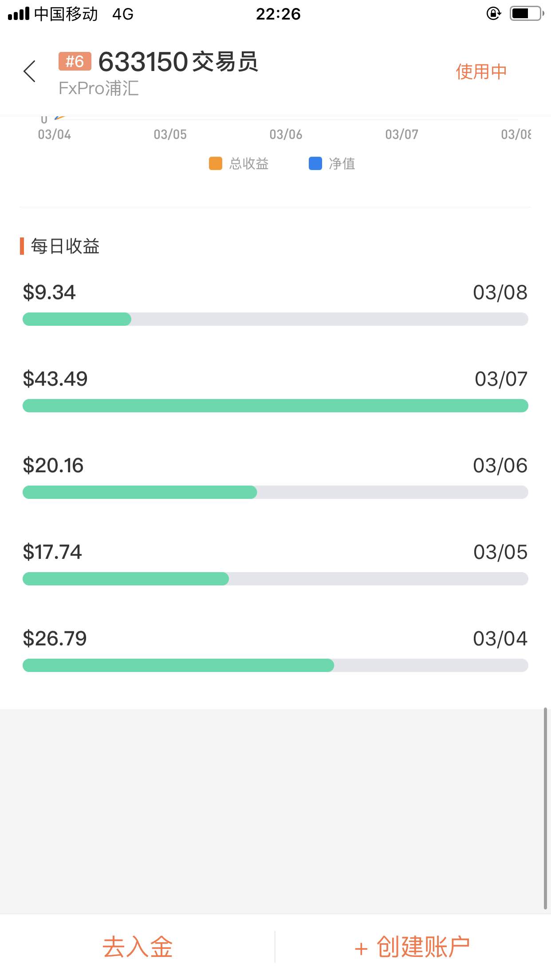The height and width of the screenshot is (980, 551).
Task: Tap the 使用中 status label
Action: click(481, 71)
